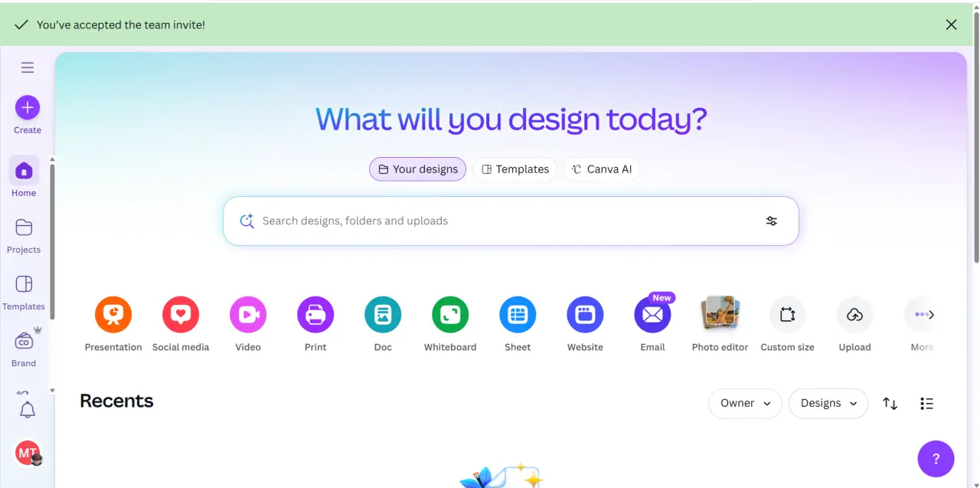Screen dimensions: 980x488
Task: Open the hamburger menu in sidebar
Action: (x=28, y=67)
